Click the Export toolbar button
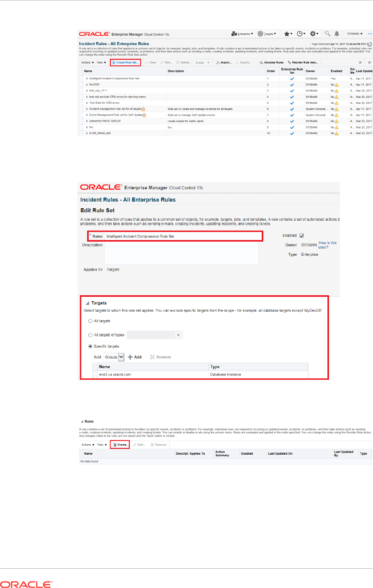 point(243,62)
